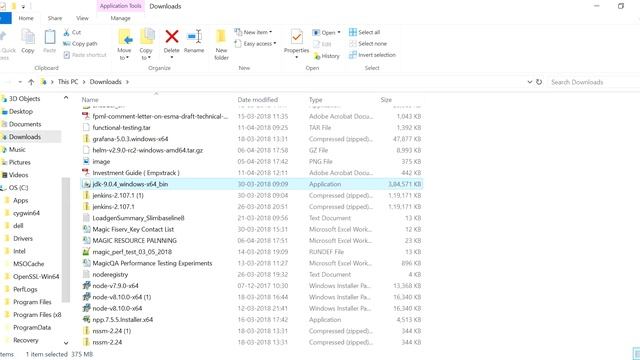Select the cygwin64 folder
The width and height of the screenshot is (640, 360).
click(x=26, y=213)
